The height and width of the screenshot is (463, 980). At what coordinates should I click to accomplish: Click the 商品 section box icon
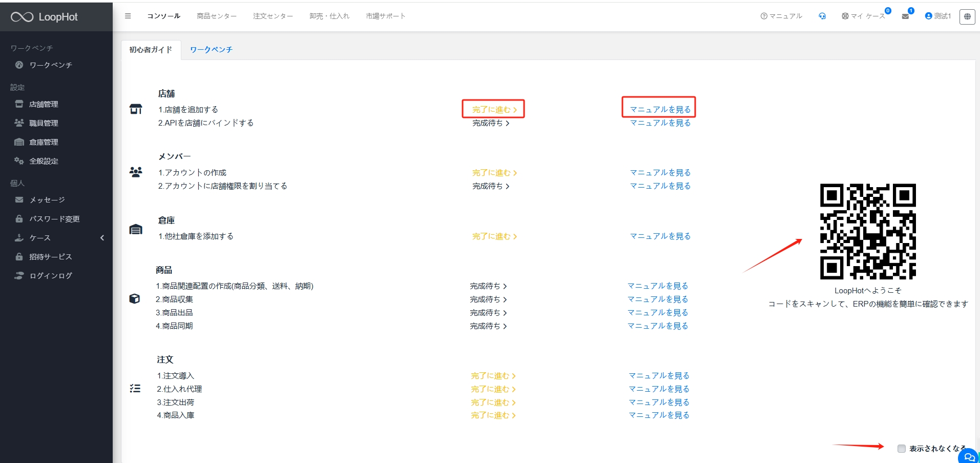[x=135, y=299]
